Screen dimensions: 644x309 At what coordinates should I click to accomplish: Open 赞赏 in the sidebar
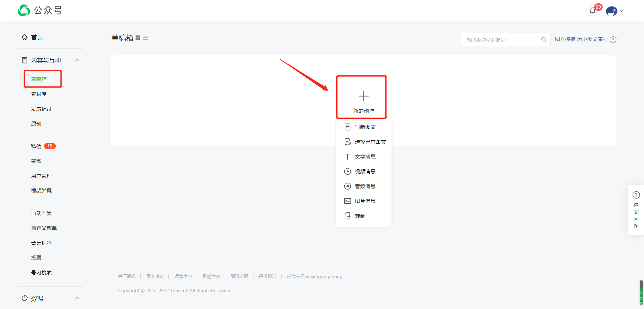coord(36,161)
